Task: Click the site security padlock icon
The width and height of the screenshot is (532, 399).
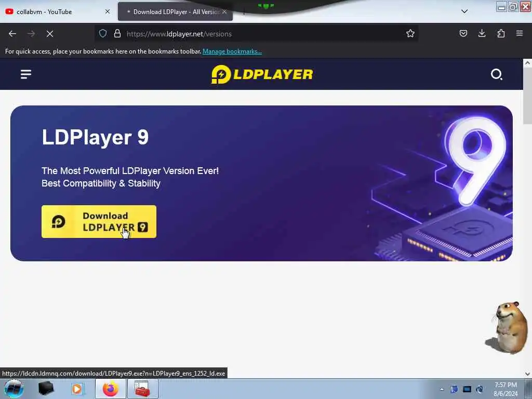Action: [117, 33]
